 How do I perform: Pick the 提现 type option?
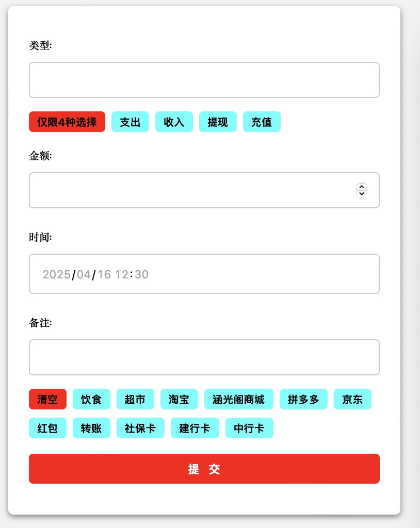tap(218, 122)
